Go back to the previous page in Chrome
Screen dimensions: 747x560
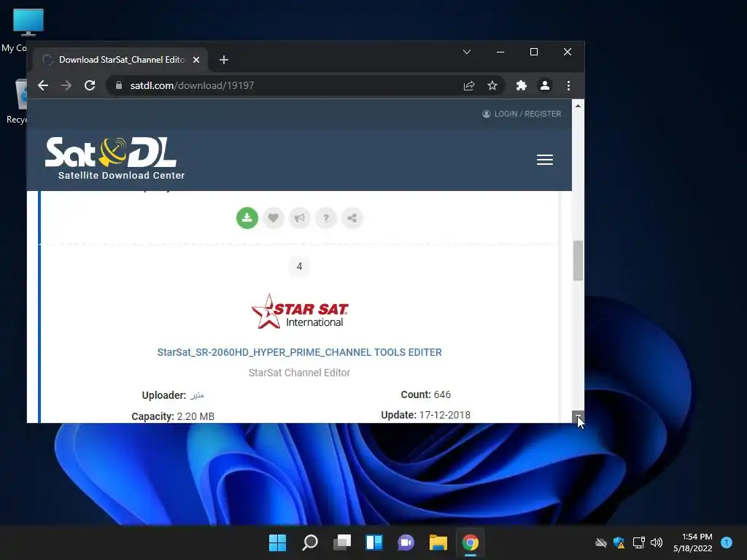tap(43, 85)
